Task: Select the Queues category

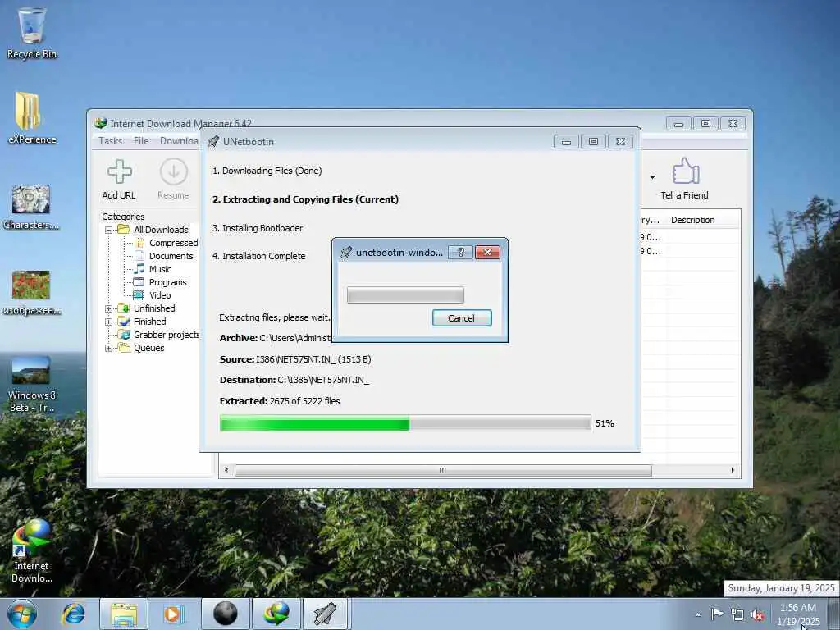Action: pyautogui.click(x=149, y=348)
